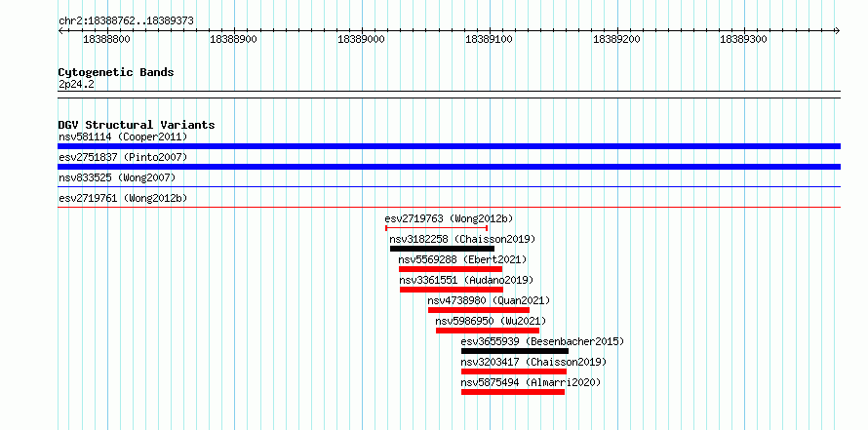
Task: Select the red bar under nsv4738980
Action: coord(479,310)
